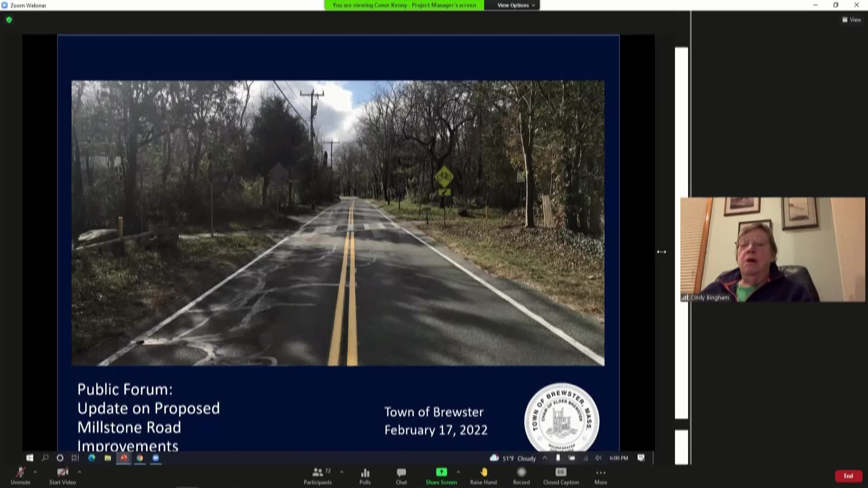Image resolution: width=868 pixels, height=488 pixels.
Task: Expand the arrow beside Participants
Action: coord(342,472)
